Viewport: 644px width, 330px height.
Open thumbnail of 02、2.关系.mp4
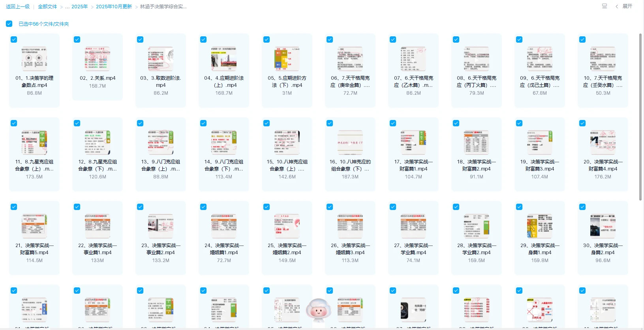click(x=98, y=59)
